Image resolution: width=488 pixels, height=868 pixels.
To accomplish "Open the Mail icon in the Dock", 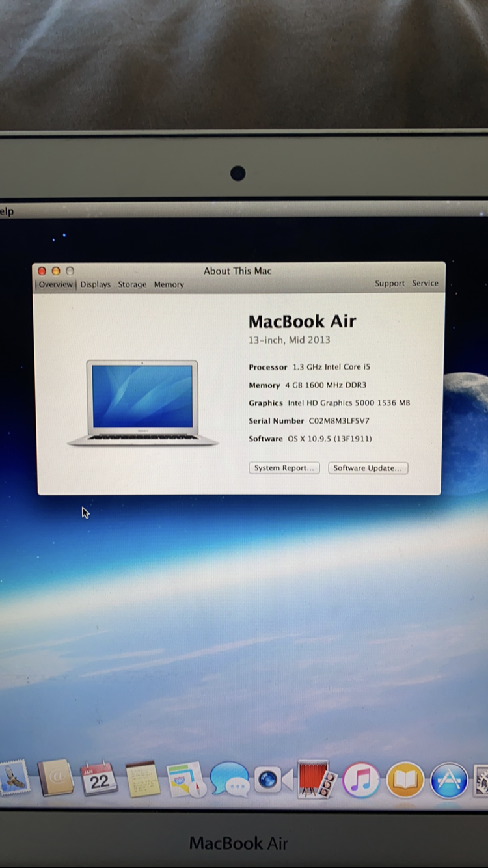I will point(13,778).
